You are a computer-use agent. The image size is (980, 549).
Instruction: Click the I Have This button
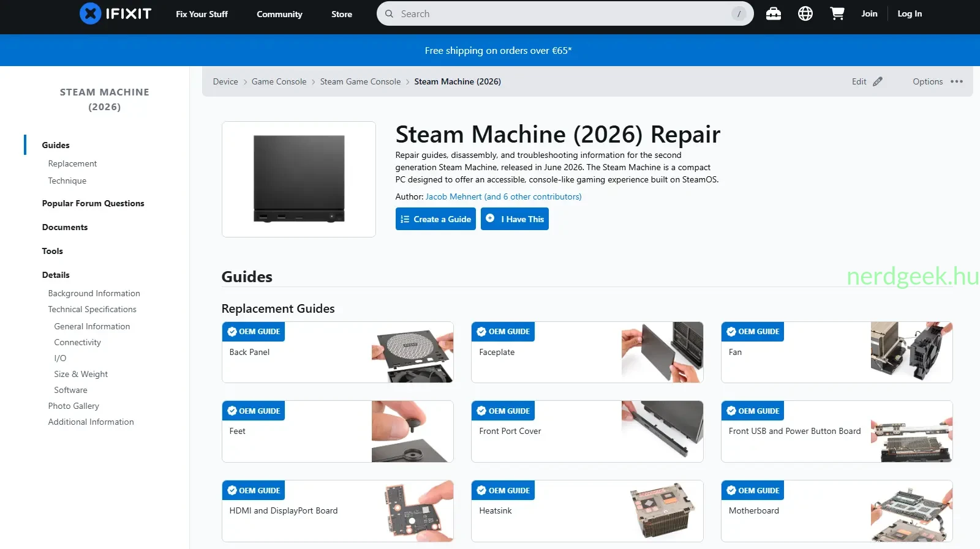click(514, 219)
